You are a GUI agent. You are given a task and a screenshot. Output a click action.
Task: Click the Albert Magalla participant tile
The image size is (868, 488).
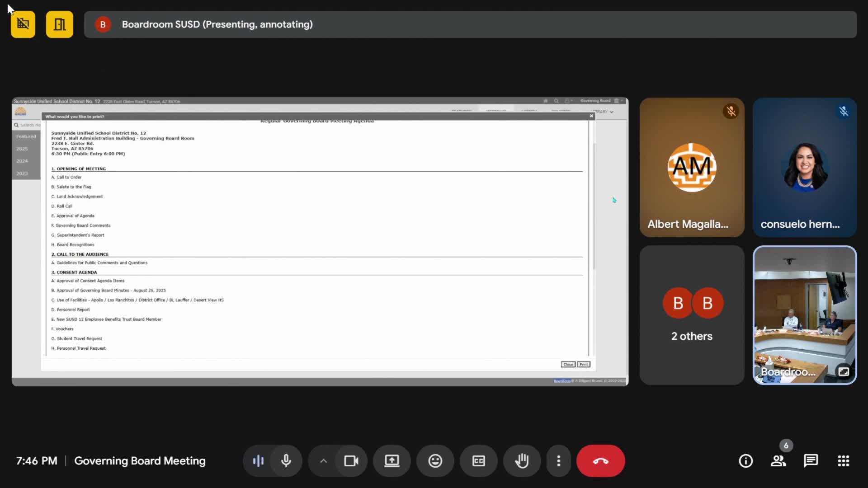coord(692,167)
